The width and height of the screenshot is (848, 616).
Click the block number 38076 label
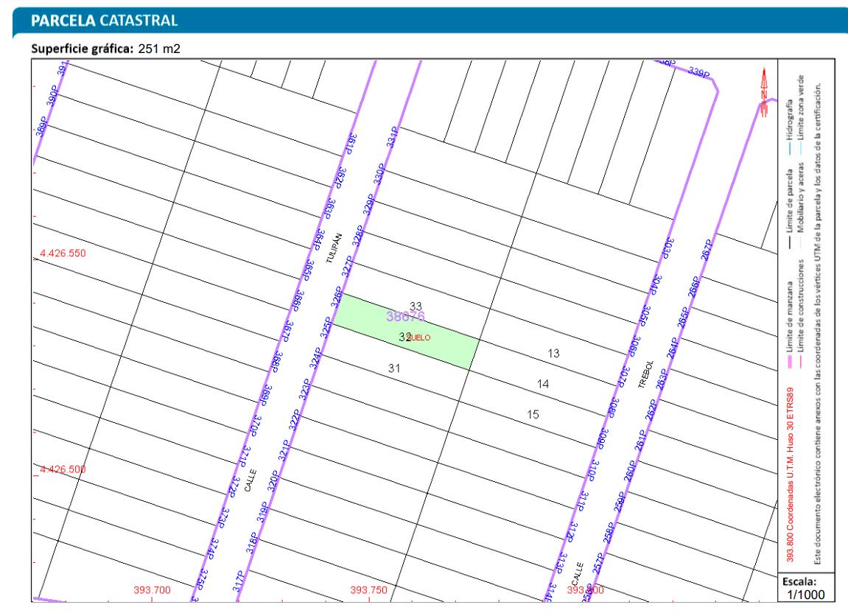click(x=405, y=316)
